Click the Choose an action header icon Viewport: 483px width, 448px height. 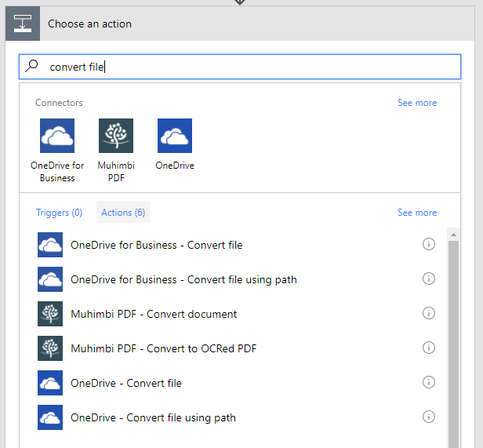click(22, 24)
